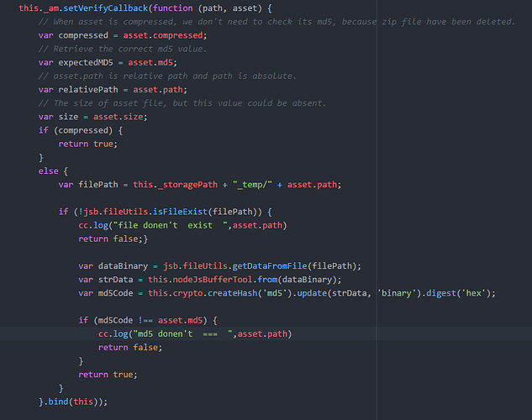Click 'nodeJsBufferTool' in strData line
Image resolution: width=532 pixels, height=420 pixels.
click(213, 280)
